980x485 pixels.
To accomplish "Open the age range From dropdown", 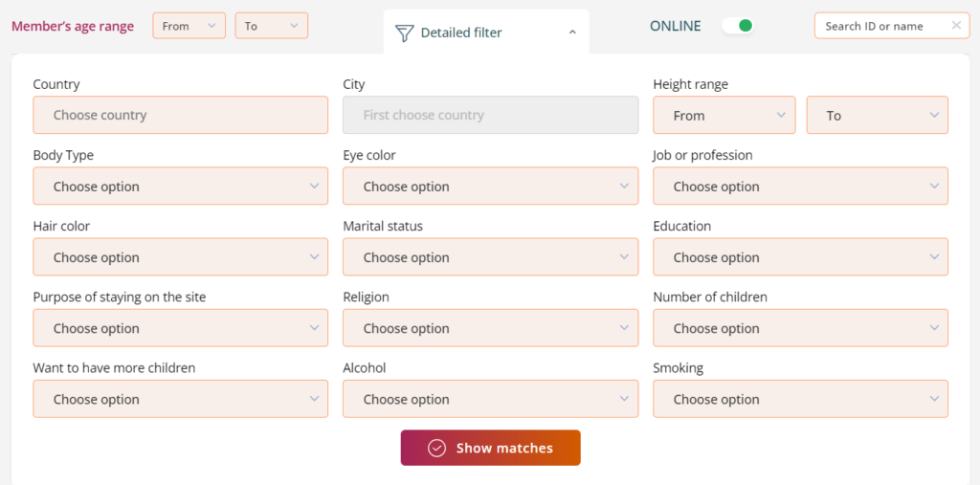I will pos(189,26).
